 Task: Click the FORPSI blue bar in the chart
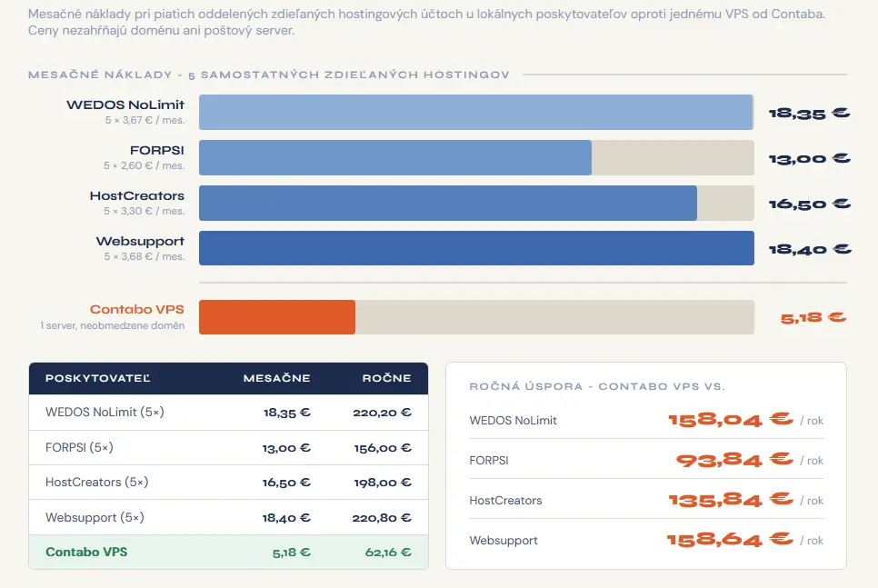coord(395,158)
